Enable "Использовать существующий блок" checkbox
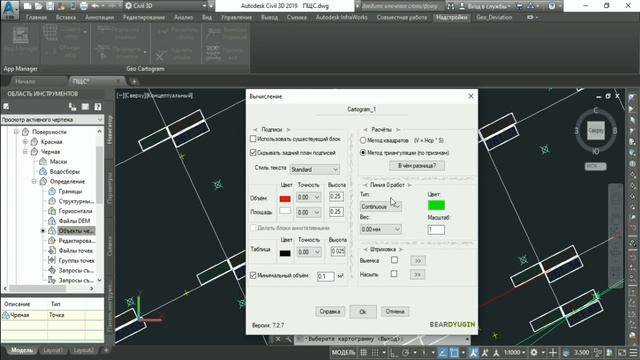 tap(253, 139)
